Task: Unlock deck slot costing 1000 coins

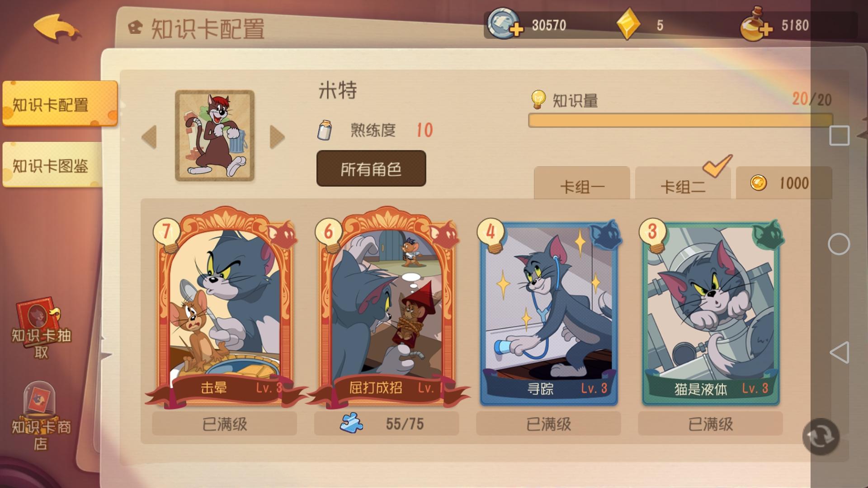Action: (x=784, y=183)
